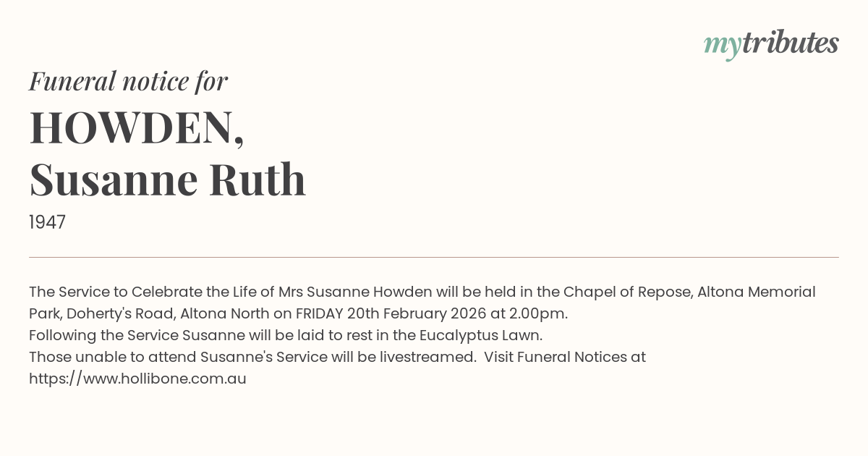Open the hollibone.com.au website link
The image size is (868, 456).
(137, 379)
